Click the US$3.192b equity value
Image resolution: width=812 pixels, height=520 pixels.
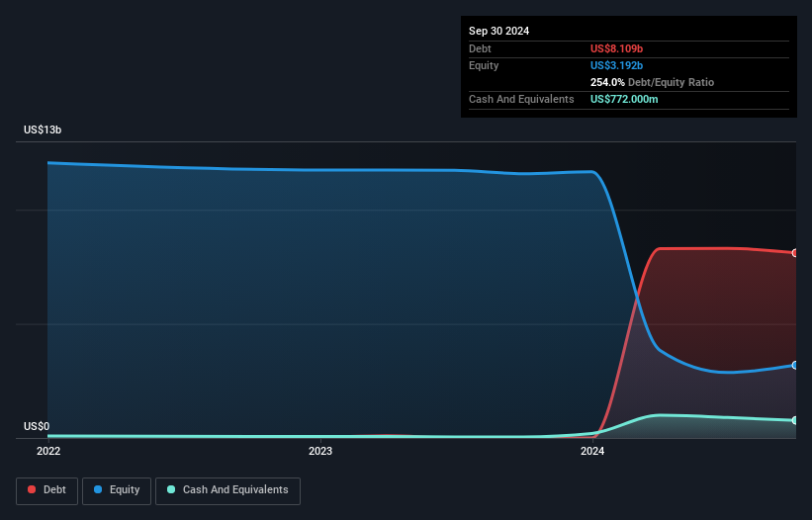point(617,65)
